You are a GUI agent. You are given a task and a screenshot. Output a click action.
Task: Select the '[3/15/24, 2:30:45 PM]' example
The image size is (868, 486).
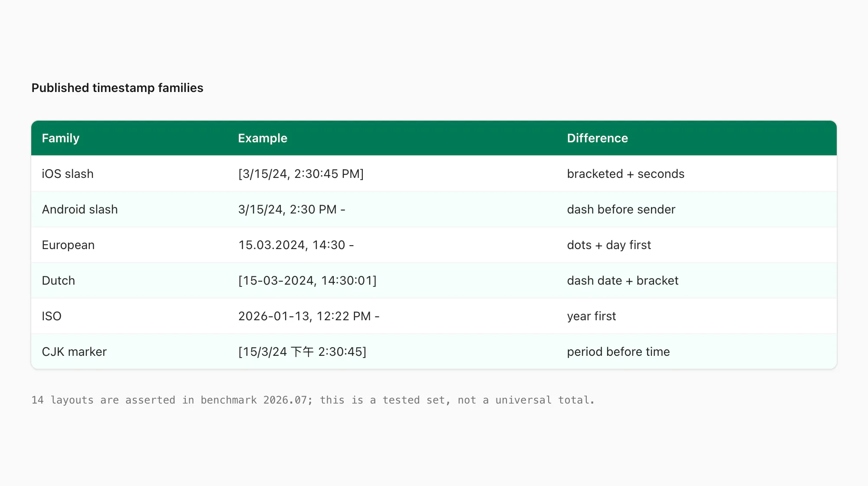click(x=301, y=174)
